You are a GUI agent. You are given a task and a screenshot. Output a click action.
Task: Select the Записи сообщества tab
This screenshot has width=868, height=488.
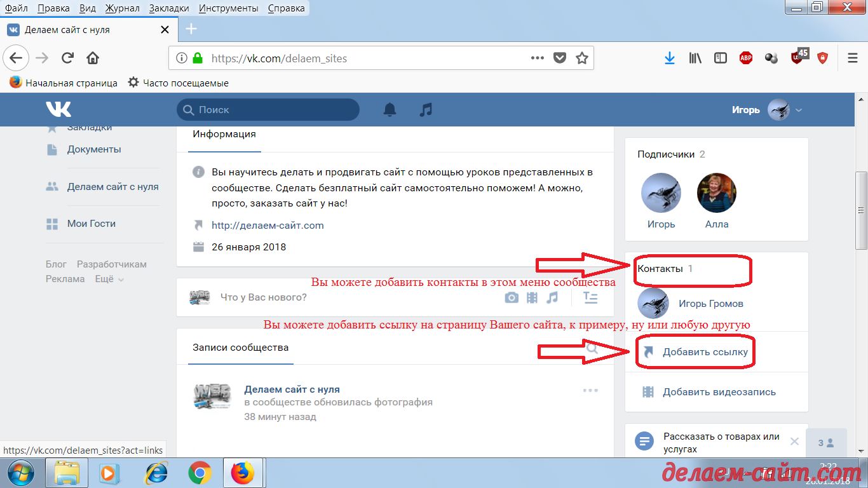click(241, 348)
